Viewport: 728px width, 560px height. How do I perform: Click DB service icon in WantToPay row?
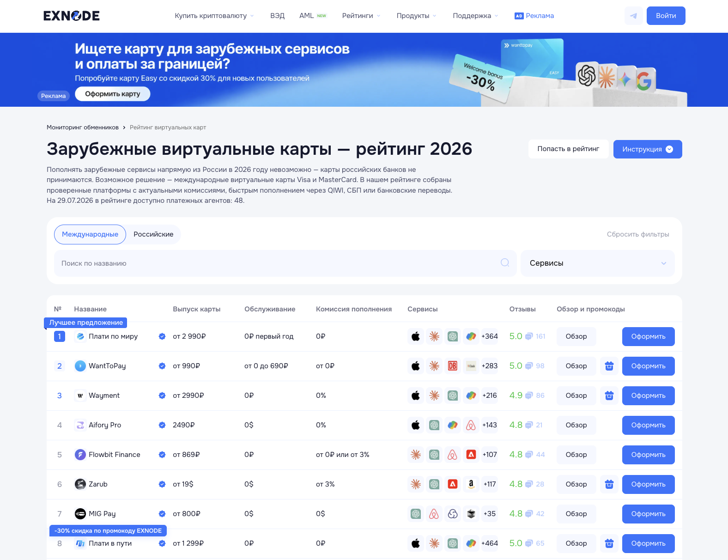tap(453, 366)
